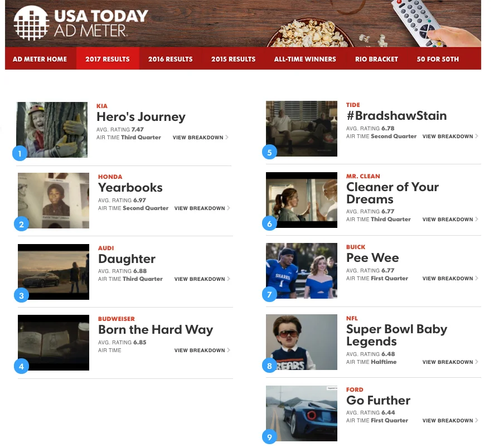Click the BUICK brand label
494x448 pixels.
point(356,247)
